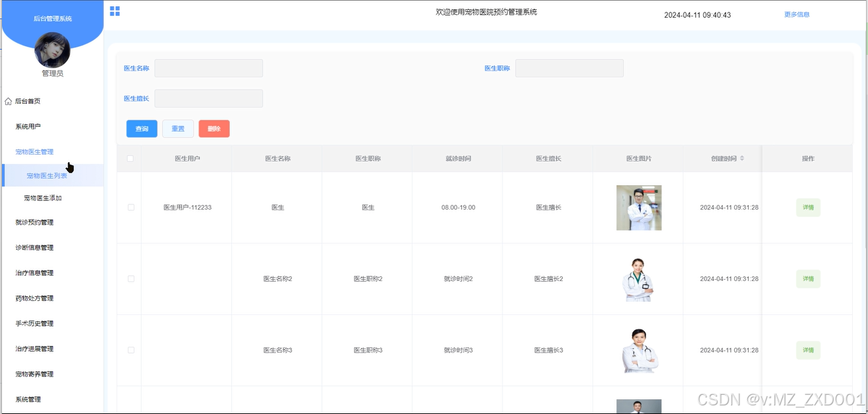Click doctor photo in 医生名称3 row
The height and width of the screenshot is (414, 868).
coord(639,350)
